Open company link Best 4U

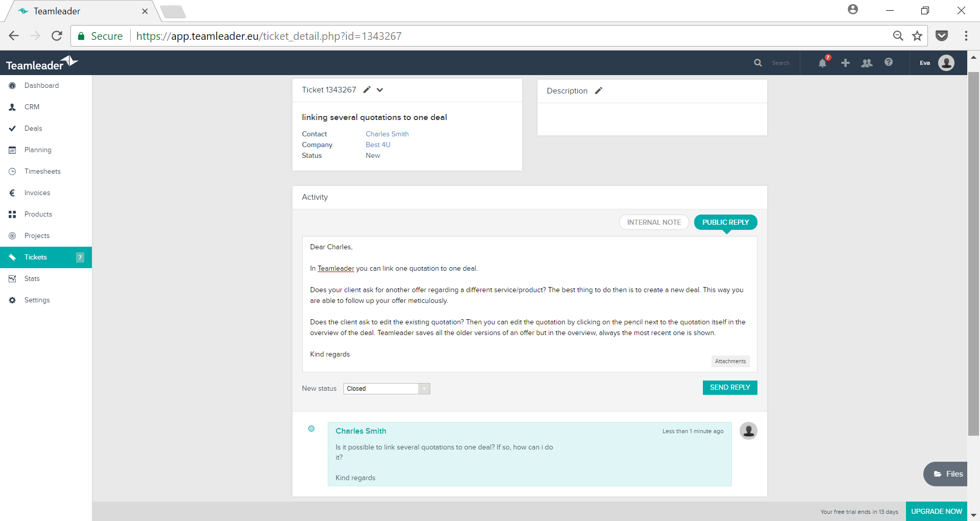pos(378,145)
